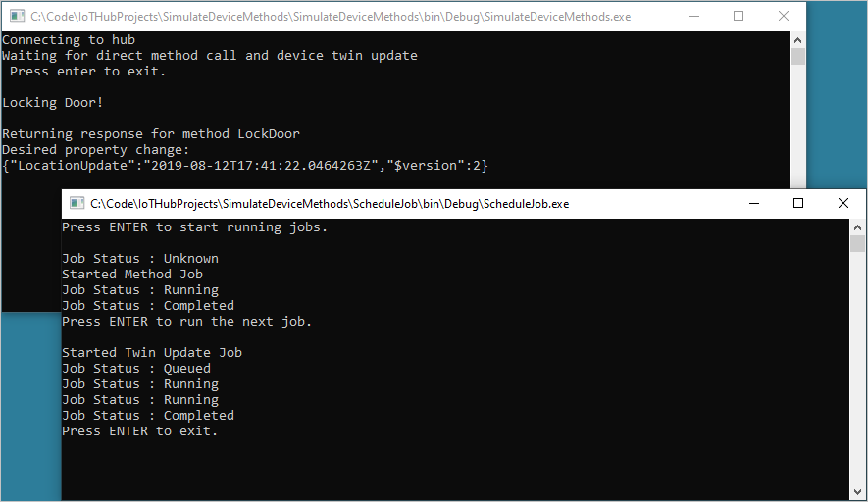Screen dimensions: 868x502
Task: Click the SimulateDeviceMethods.exe console window icon
Action: click(17, 16)
